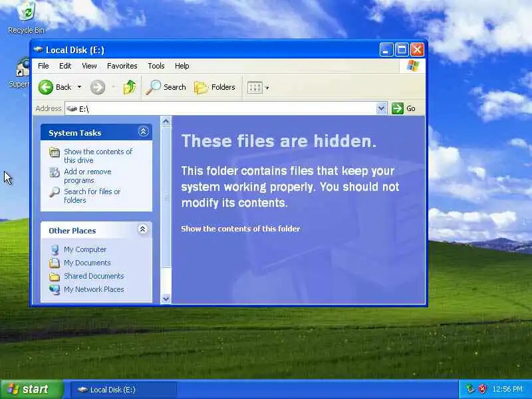Click the drive icon in the Address field
This screenshot has width=532, height=399.
[72, 108]
